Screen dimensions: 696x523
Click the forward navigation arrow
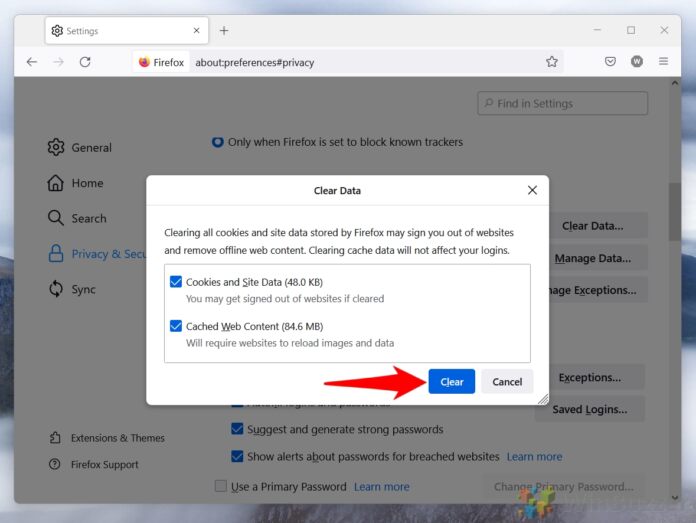[59, 62]
